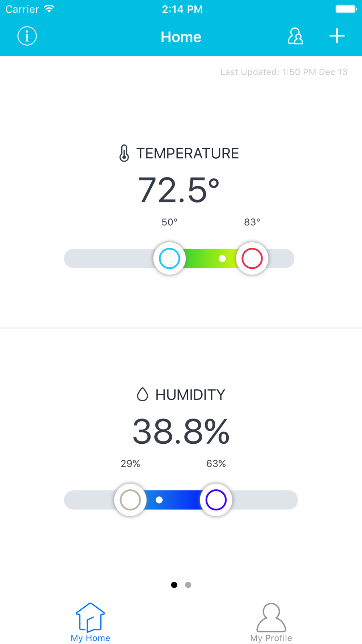The image size is (362, 644).
Task: Tap the Wi-Fi status icon
Action: tap(49, 9)
